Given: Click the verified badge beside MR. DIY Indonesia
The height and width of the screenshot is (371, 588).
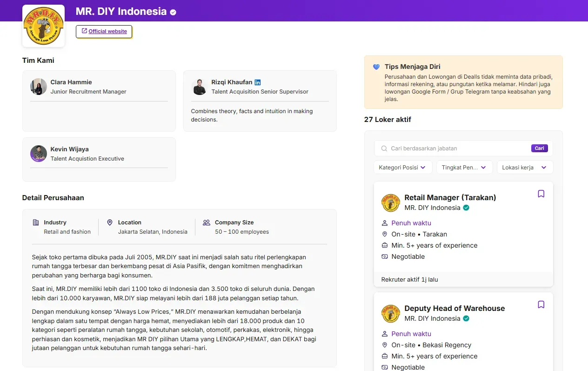Looking at the screenshot, I should point(173,12).
